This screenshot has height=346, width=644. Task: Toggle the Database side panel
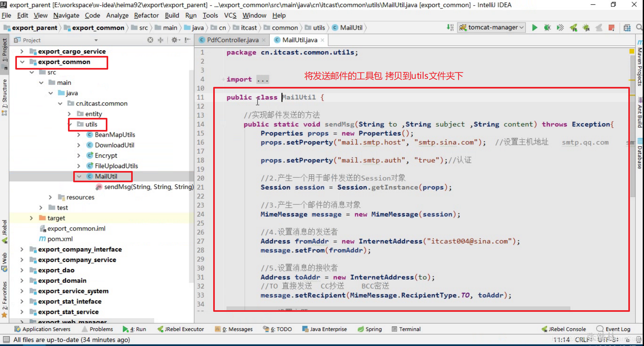(x=640, y=153)
